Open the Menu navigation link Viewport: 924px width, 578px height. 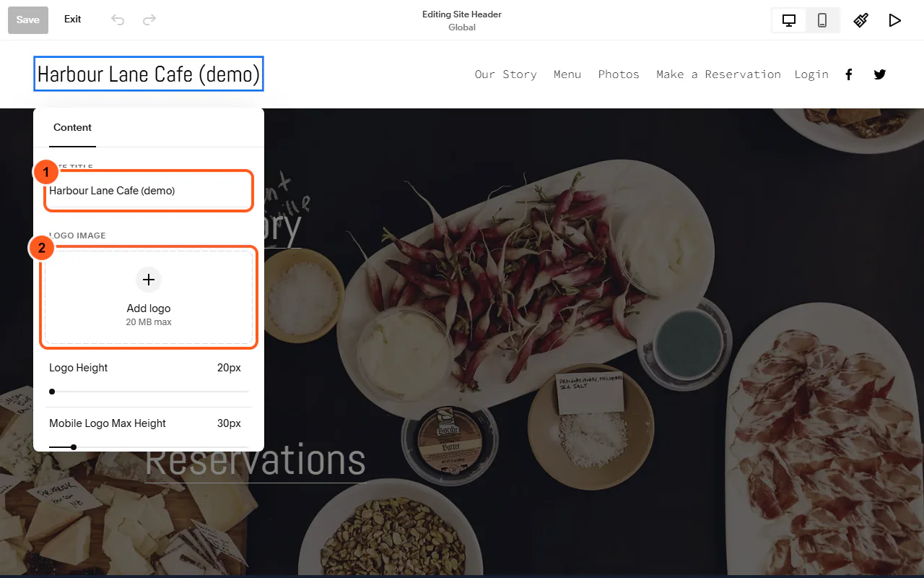pyautogui.click(x=567, y=74)
